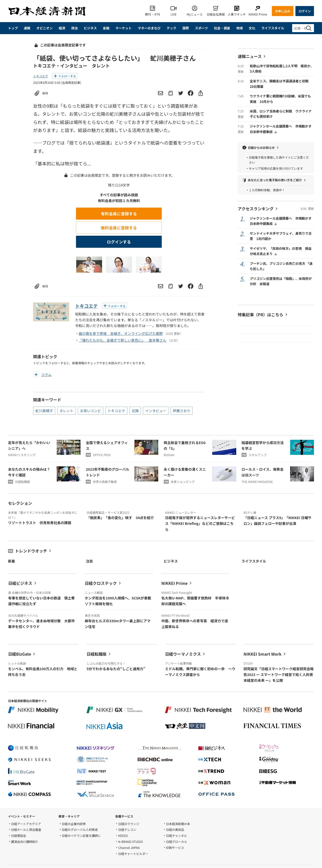The height and width of the screenshot is (868, 322).
Task: Click the 虻川美穂子 keyword tag
Action: [x=44, y=410]
